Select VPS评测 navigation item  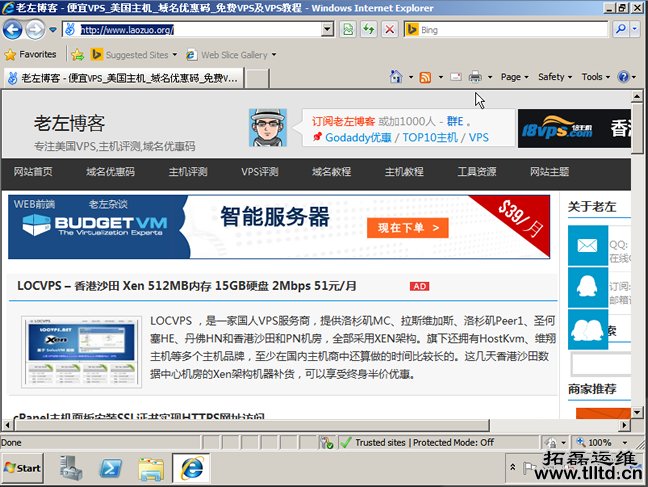point(260,172)
